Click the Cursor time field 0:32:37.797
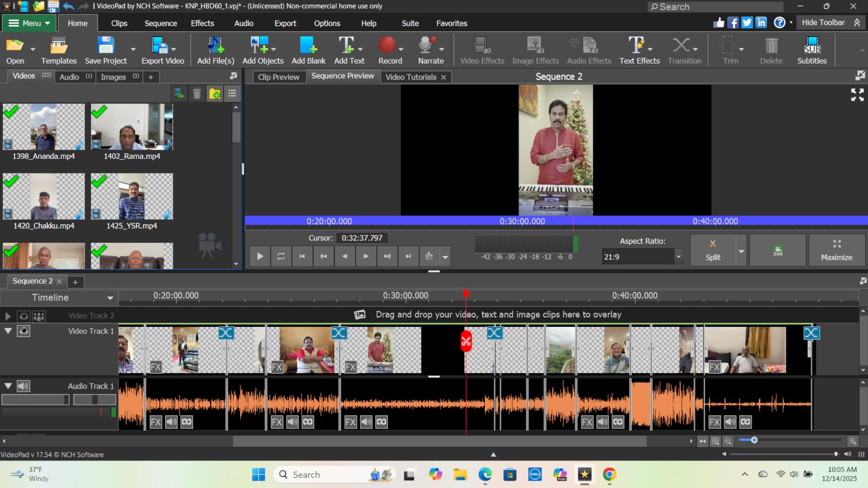This screenshot has height=488, width=868. point(362,238)
